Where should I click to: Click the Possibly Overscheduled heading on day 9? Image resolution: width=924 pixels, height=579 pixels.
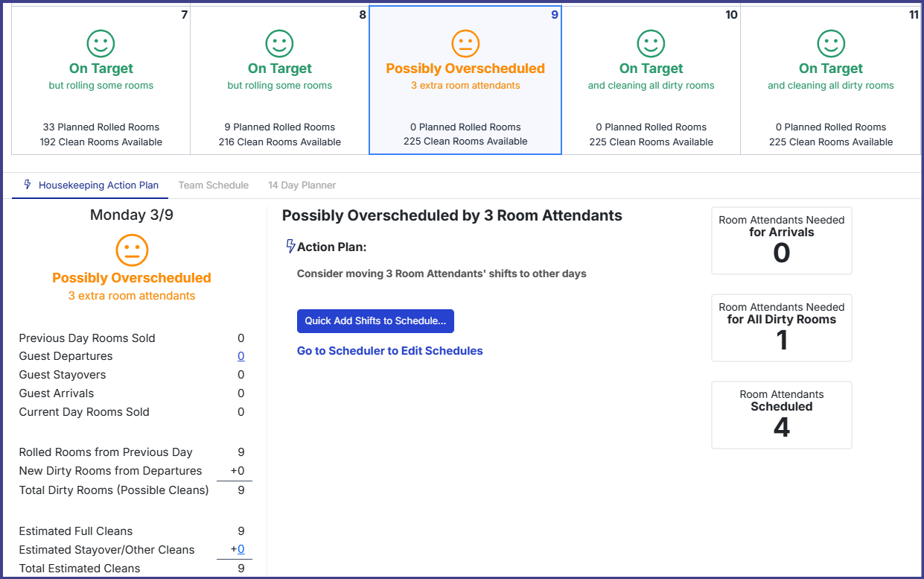[465, 69]
